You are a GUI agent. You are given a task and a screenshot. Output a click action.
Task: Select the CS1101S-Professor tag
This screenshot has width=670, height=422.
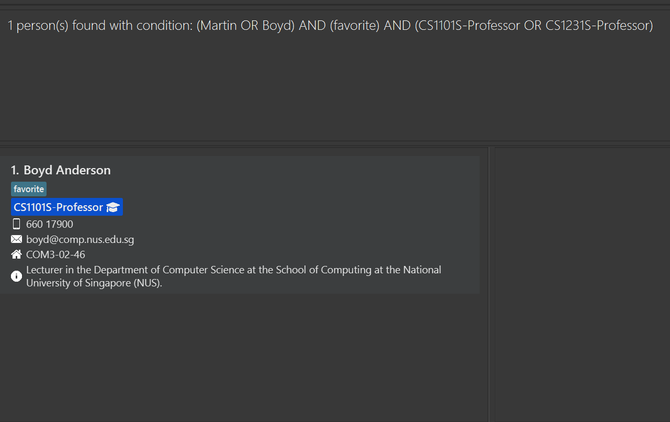[67, 207]
